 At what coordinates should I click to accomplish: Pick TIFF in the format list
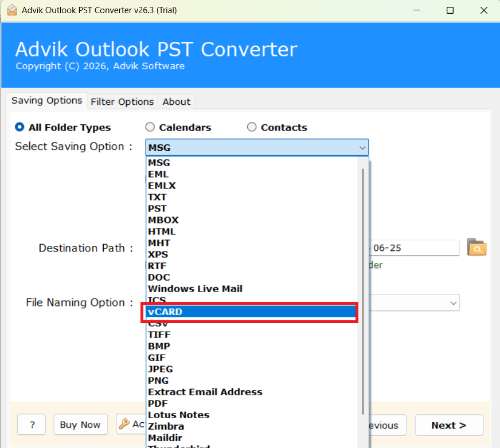(x=252, y=335)
